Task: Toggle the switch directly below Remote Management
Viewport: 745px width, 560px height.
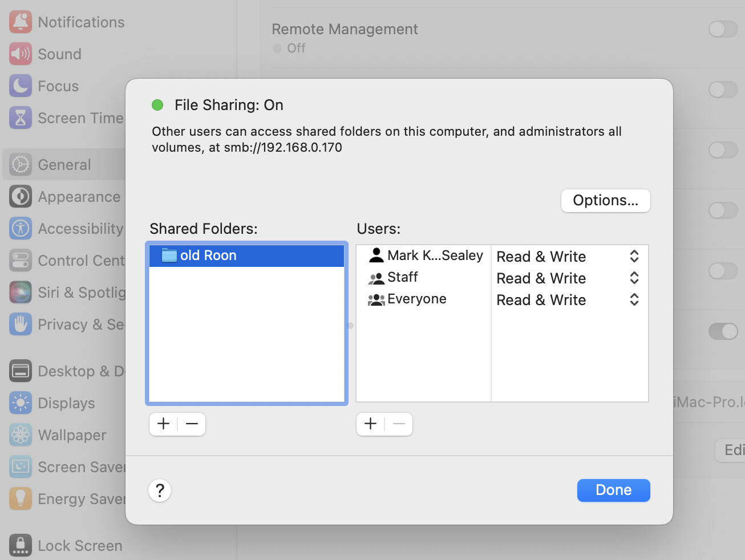Action: pos(723,90)
